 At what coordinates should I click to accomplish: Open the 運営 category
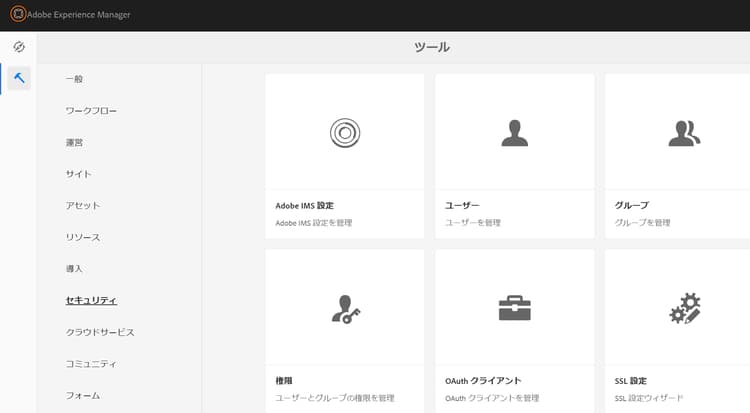(x=74, y=142)
